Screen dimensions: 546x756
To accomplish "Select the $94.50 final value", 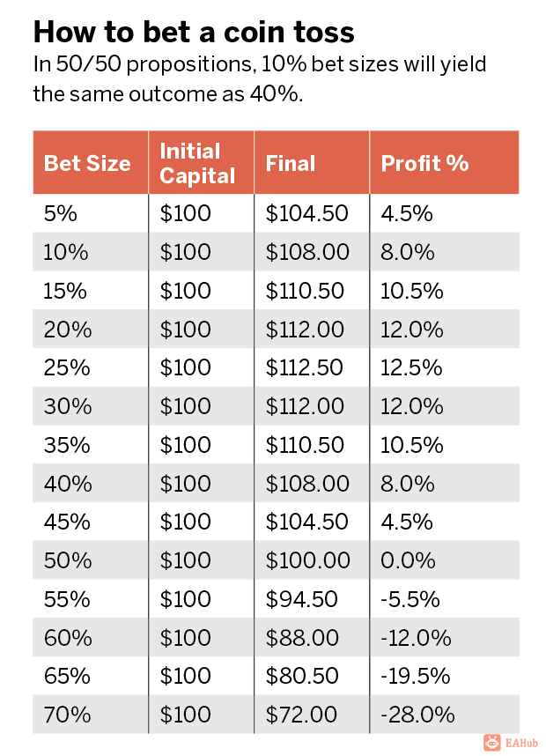I will click(301, 599).
